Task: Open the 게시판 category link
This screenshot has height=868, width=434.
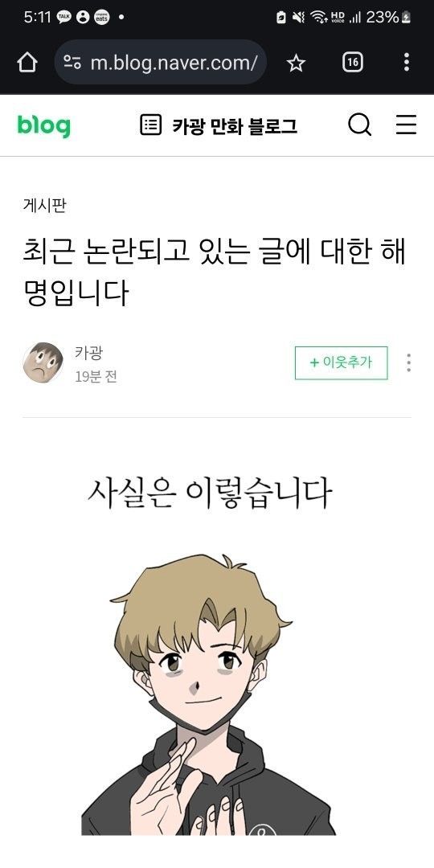Action: click(45, 206)
